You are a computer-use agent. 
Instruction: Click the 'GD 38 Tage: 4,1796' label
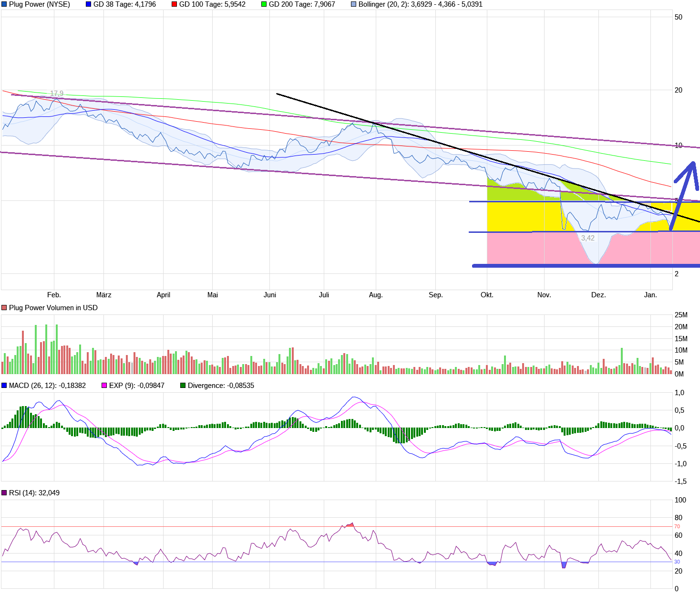[124, 4]
